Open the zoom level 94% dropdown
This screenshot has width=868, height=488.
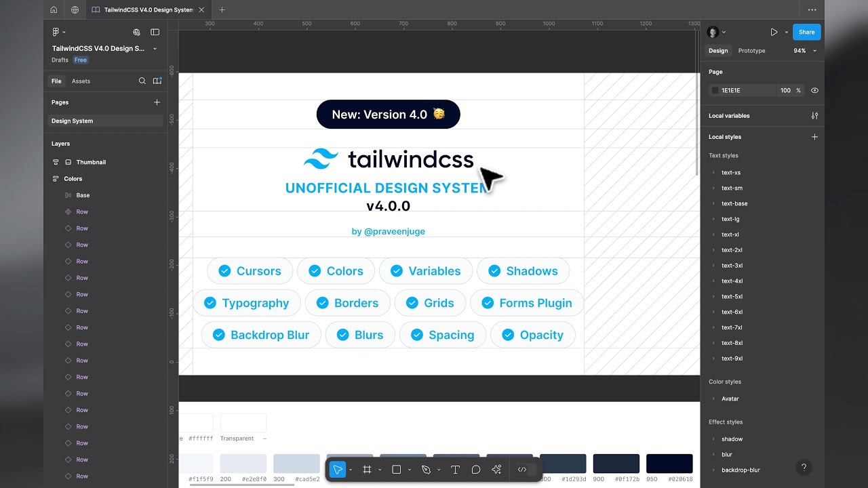[805, 51]
